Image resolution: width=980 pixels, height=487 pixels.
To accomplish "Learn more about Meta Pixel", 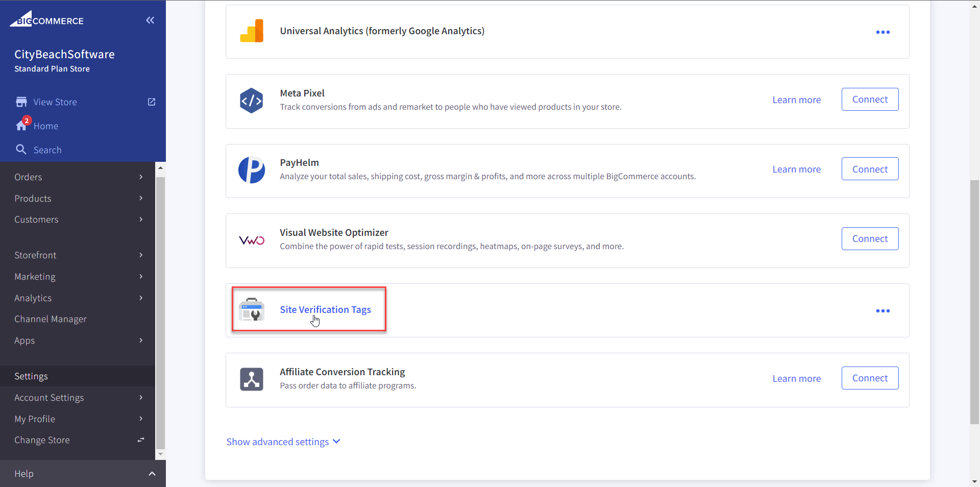I will point(796,100).
